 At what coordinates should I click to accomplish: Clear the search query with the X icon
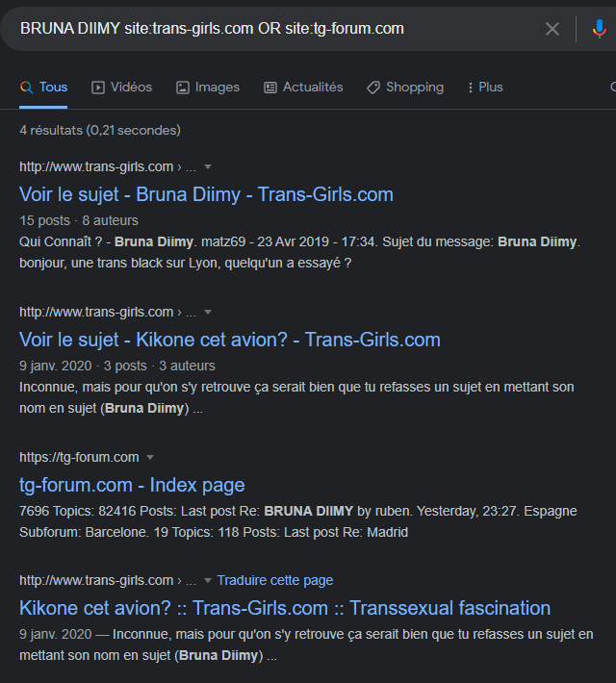point(552,29)
